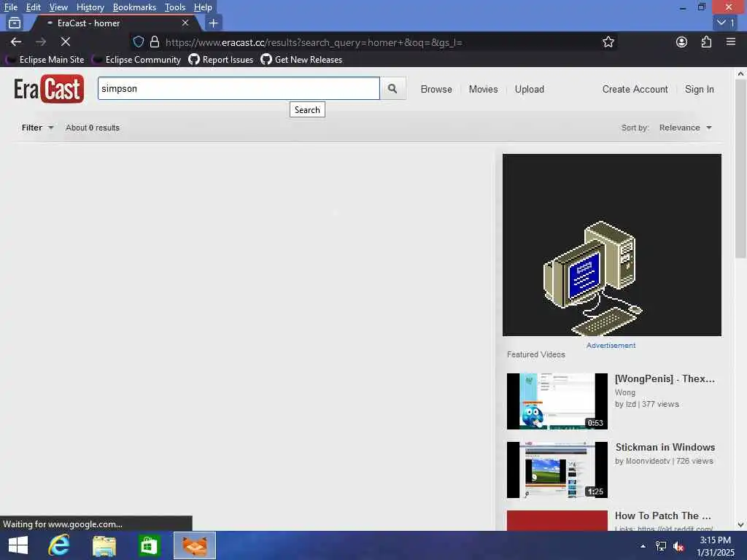Open the account profile icon in toolbar

tap(682, 42)
